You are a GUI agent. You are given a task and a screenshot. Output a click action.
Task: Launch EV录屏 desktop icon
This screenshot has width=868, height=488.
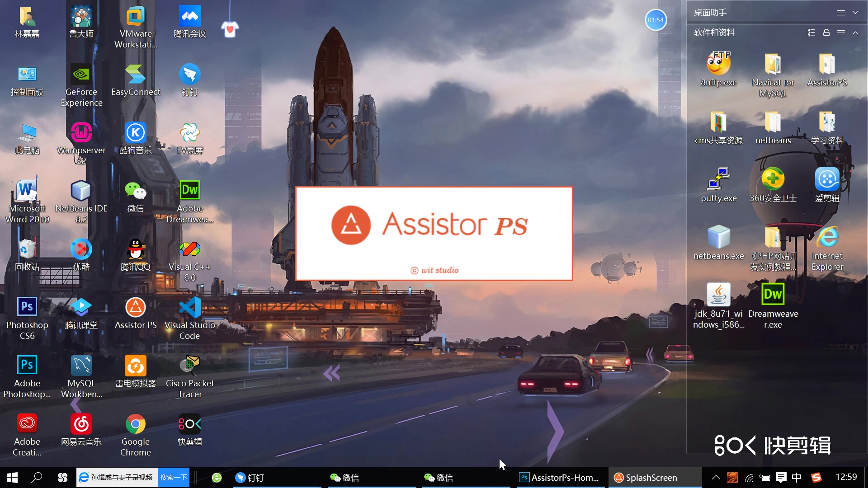coord(190,138)
